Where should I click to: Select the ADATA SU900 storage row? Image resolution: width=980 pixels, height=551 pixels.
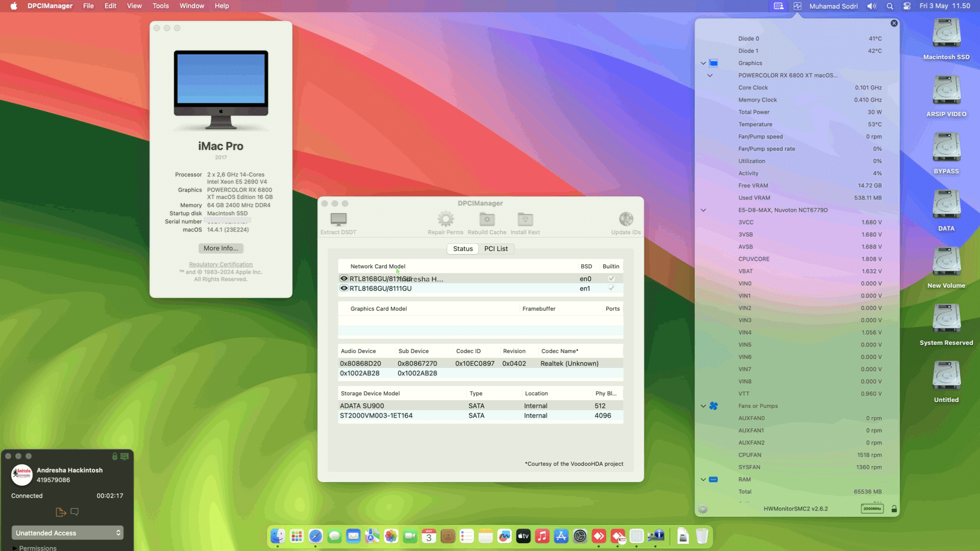(x=480, y=406)
